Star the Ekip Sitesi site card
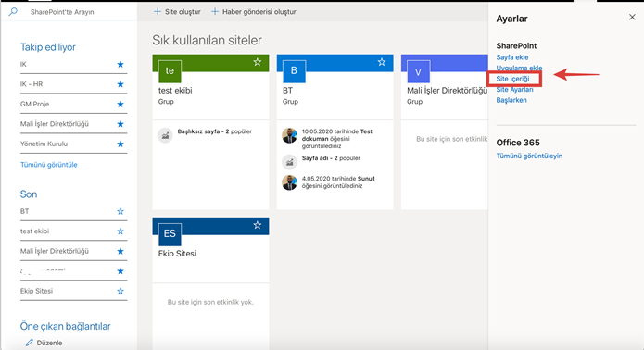 pyautogui.click(x=258, y=225)
